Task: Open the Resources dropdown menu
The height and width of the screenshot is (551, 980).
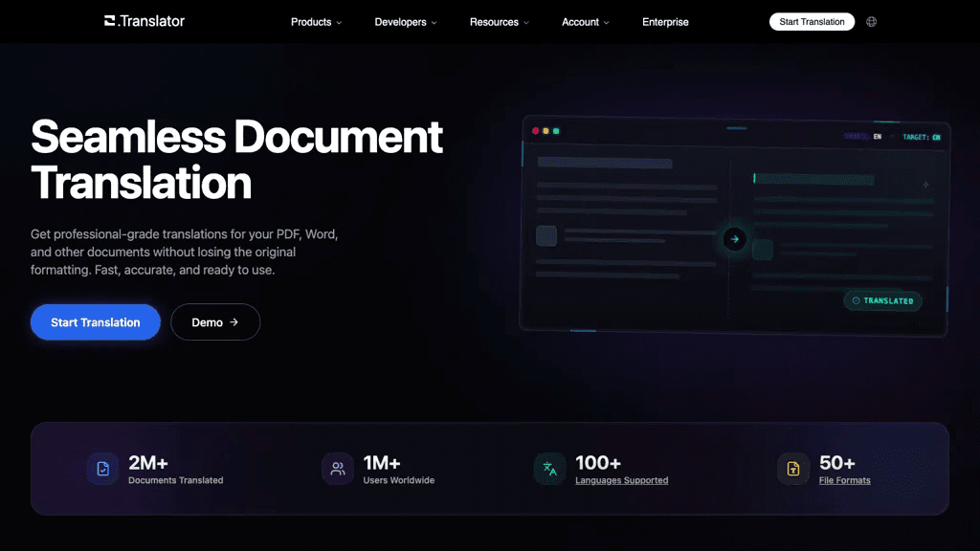Action: click(x=500, y=22)
